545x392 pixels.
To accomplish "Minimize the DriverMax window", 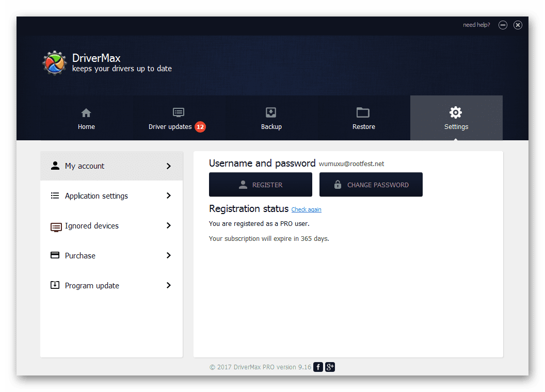I will point(503,25).
